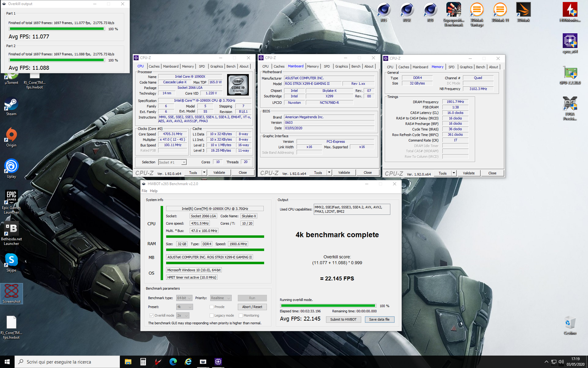588x368 pixels.
Task: Select the fps.hwbot file below the Screenshot icon
Action: click(x=11, y=327)
